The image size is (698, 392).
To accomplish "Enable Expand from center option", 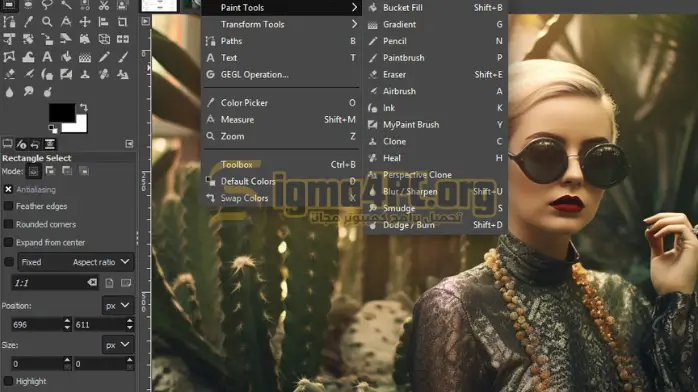I will 8,242.
